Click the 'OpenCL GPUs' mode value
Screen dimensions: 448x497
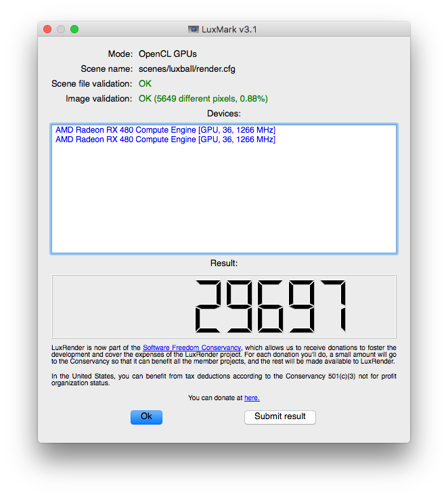point(168,54)
